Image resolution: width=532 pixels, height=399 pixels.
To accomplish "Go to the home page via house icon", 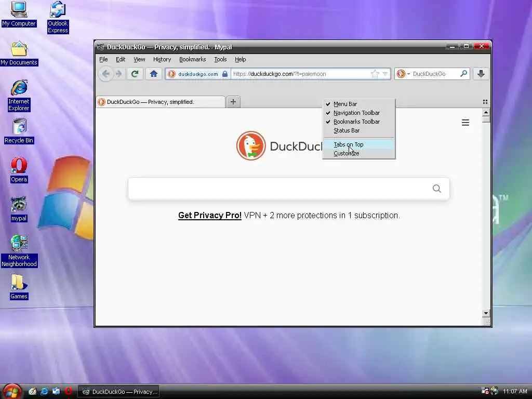I will click(154, 74).
